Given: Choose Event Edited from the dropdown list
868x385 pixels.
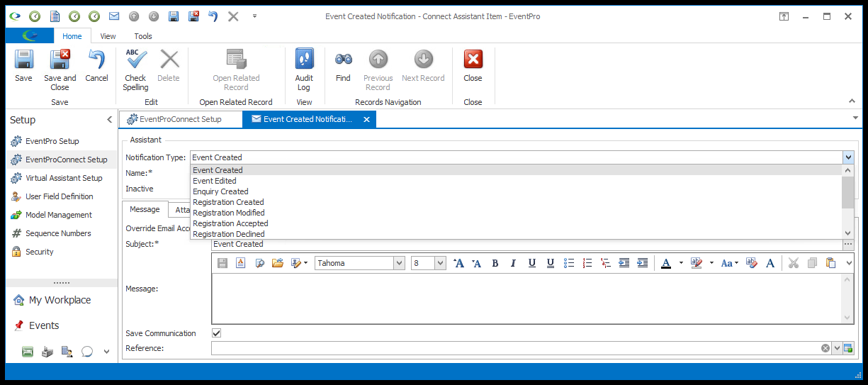Looking at the screenshot, I should tap(517, 181).
